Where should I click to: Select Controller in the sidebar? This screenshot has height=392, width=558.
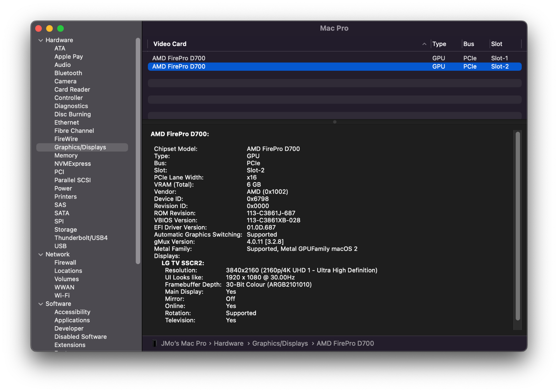pyautogui.click(x=68, y=98)
